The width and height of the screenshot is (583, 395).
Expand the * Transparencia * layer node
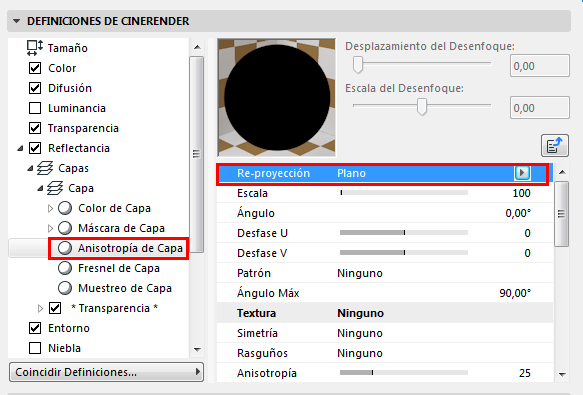pos(41,308)
